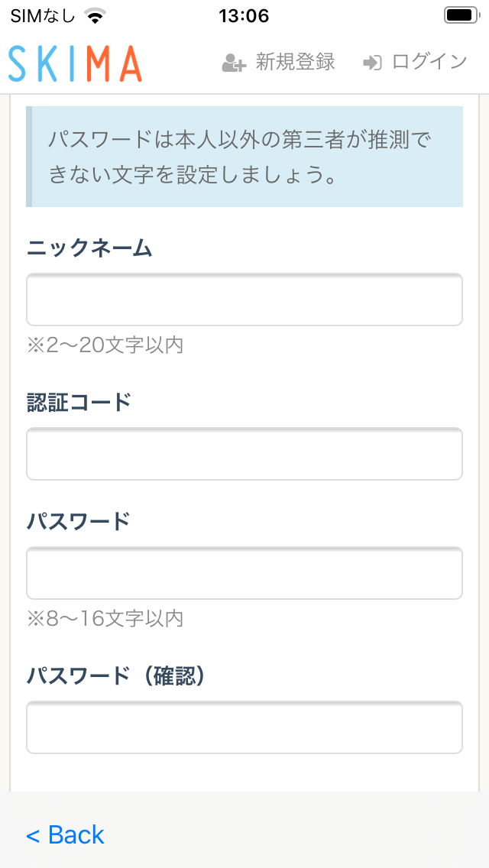The width and height of the screenshot is (489, 868).
Task: Tap the < Back link at the bottom
Action: [65, 834]
